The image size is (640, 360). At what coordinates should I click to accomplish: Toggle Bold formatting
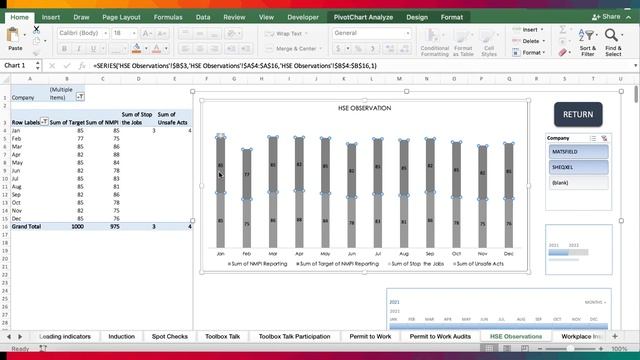coord(64,49)
